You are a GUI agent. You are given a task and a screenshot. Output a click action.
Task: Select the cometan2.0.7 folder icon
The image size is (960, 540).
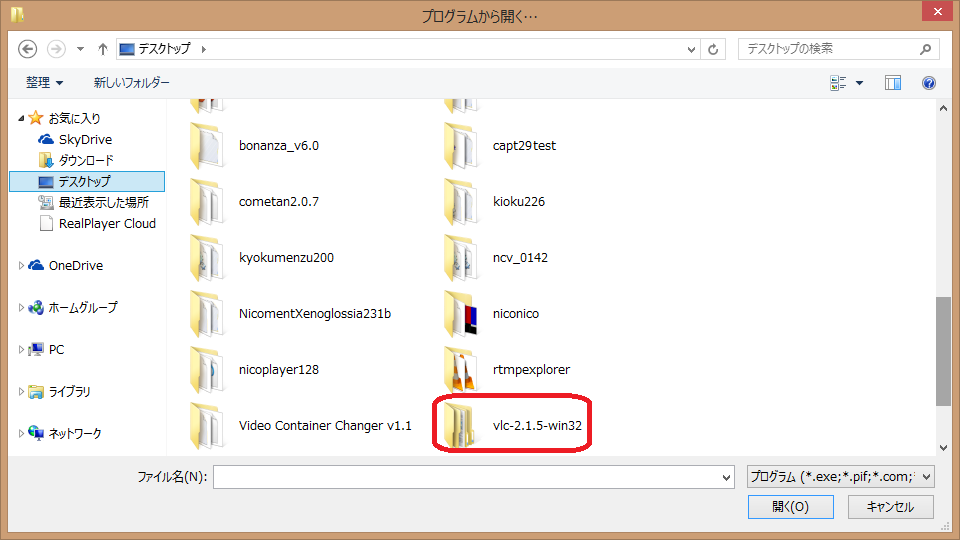tap(207, 201)
